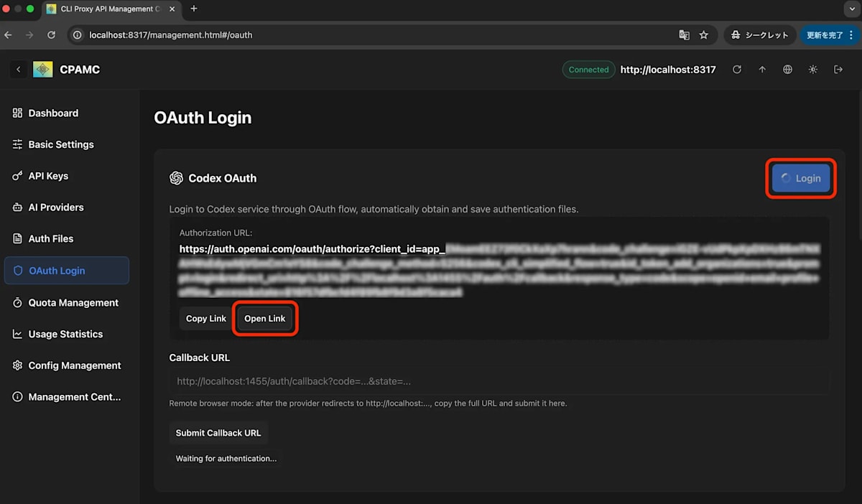The width and height of the screenshot is (862, 504).
Task: Click the Codex OpenAI logo icon
Action: (176, 178)
